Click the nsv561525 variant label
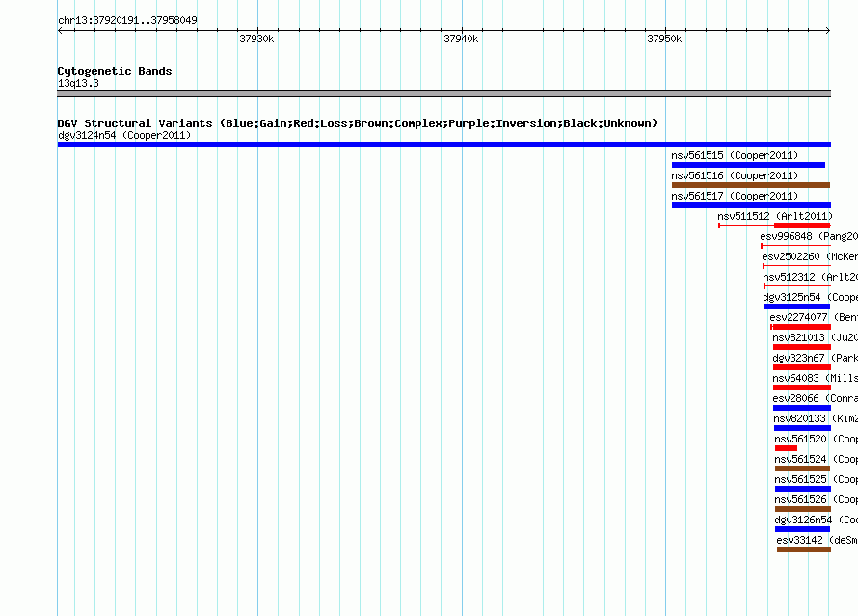 pyautogui.click(x=817, y=479)
